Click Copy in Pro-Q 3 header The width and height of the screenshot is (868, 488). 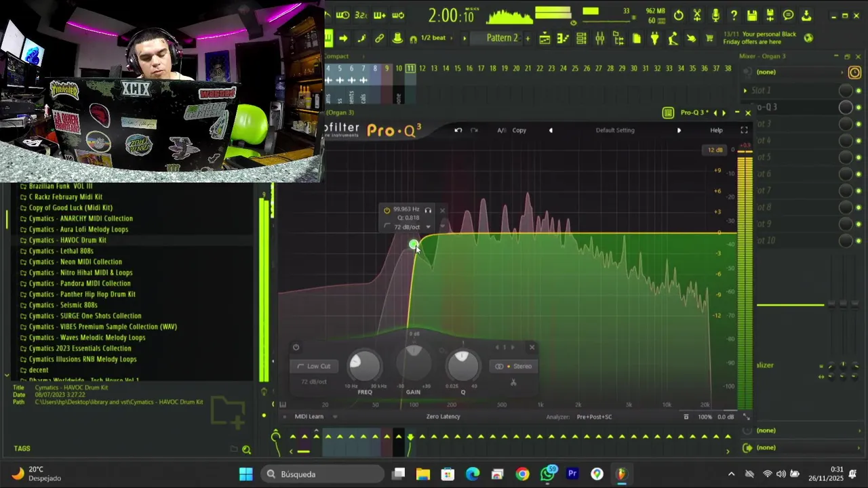pos(519,130)
